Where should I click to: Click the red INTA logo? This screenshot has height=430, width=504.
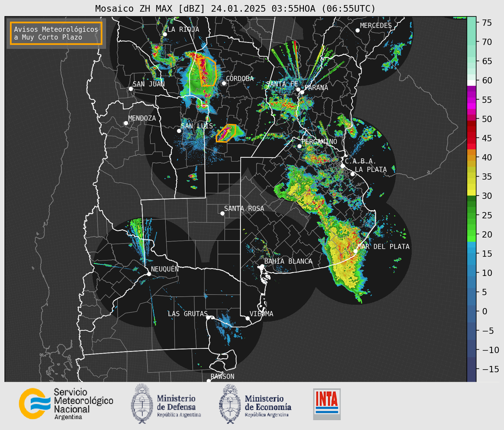tap(327, 404)
